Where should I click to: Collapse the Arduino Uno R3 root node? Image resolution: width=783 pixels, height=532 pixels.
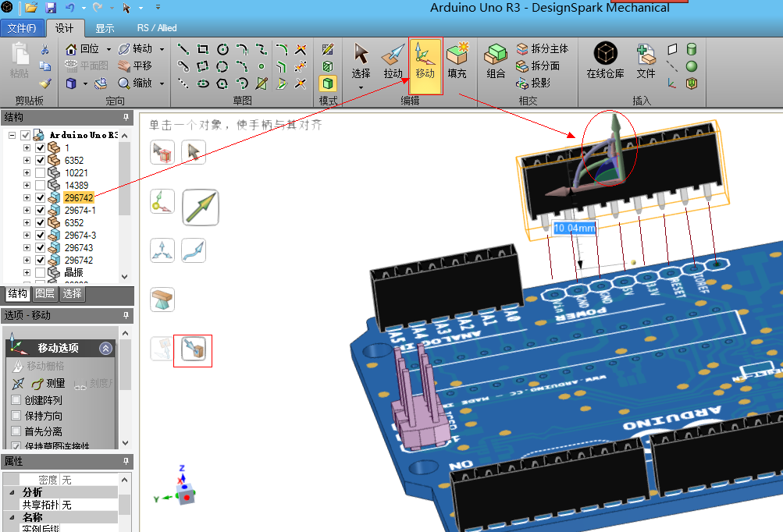[x=12, y=135]
